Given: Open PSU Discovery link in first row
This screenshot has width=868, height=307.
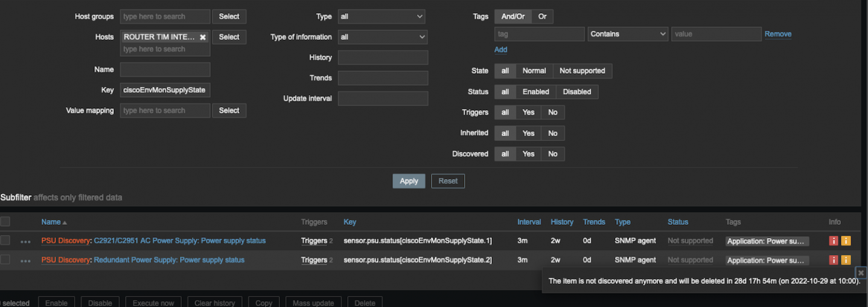Looking at the screenshot, I should pyautogui.click(x=65, y=241).
